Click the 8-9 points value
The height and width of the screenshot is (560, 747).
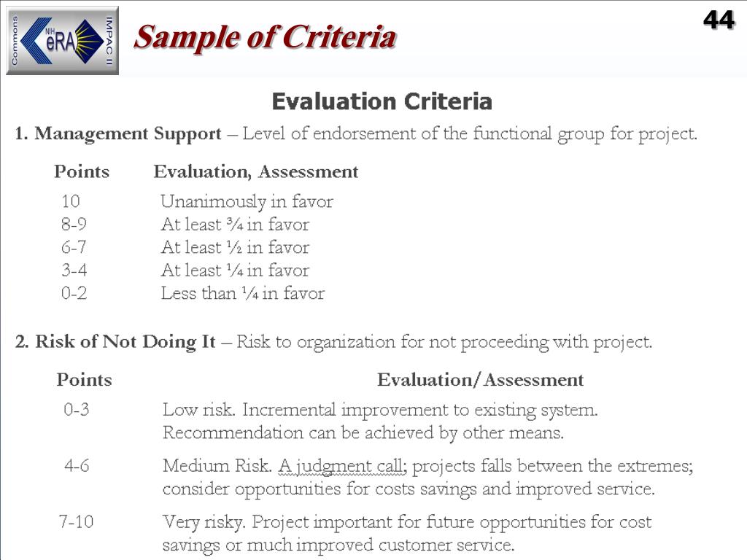point(74,225)
